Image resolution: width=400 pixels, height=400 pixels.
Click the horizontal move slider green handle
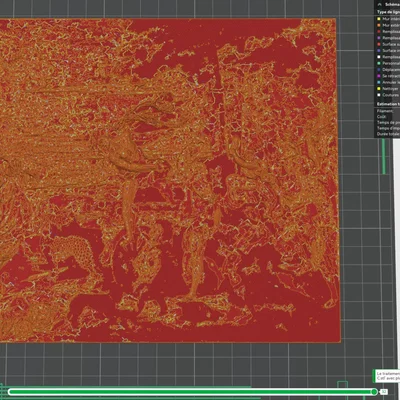(374, 392)
